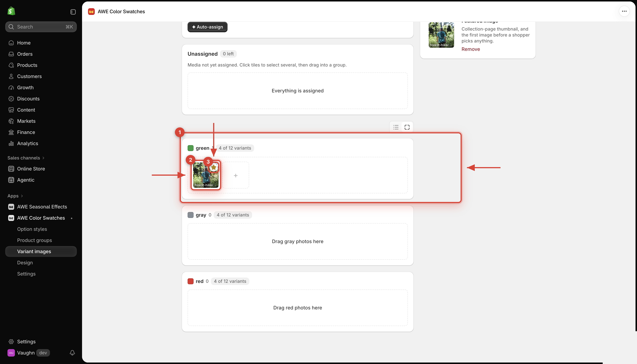Click the plus tile to add green photo
Viewport: 637px width, 364px height.
236,175
